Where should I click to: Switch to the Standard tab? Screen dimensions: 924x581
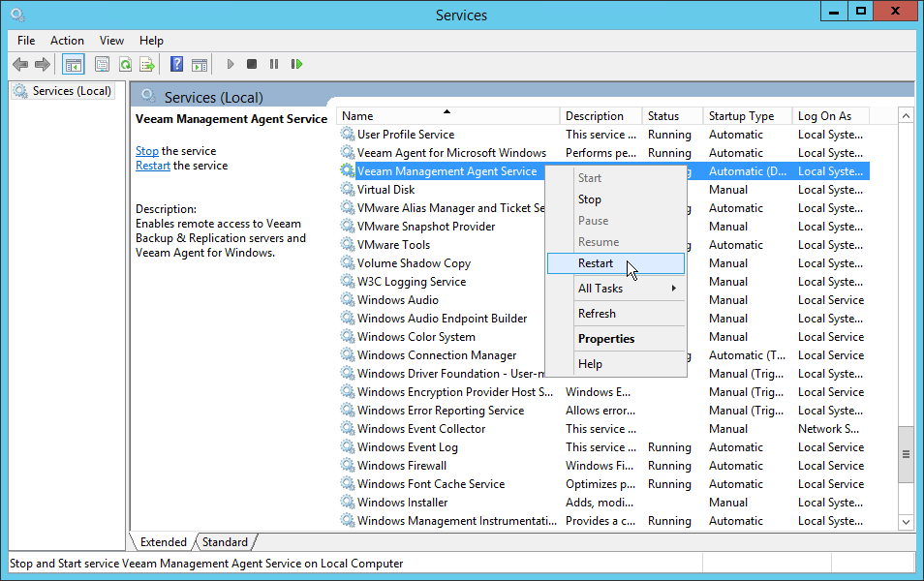[223, 541]
